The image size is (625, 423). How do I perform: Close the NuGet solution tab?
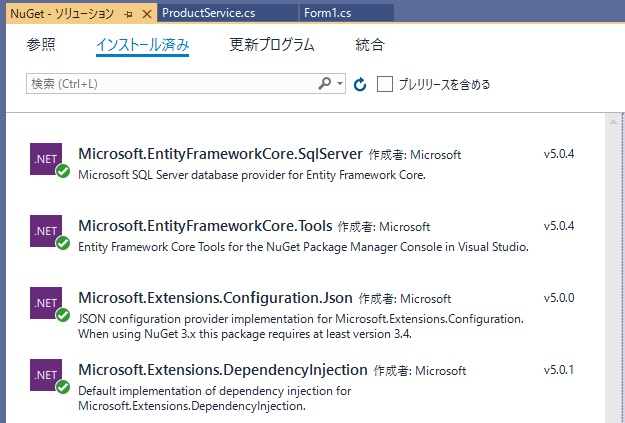click(x=147, y=14)
